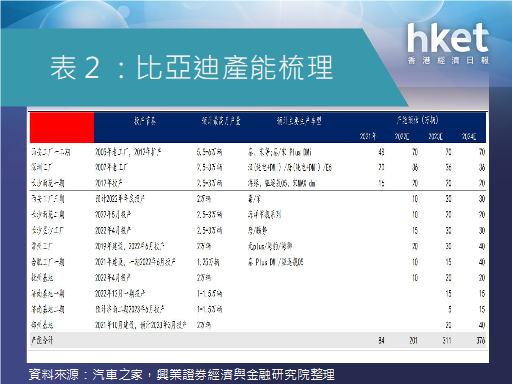Viewport: 512px width, 384px height.
Task: Click the 投产节奏 column header
Action: pyautogui.click(x=145, y=121)
